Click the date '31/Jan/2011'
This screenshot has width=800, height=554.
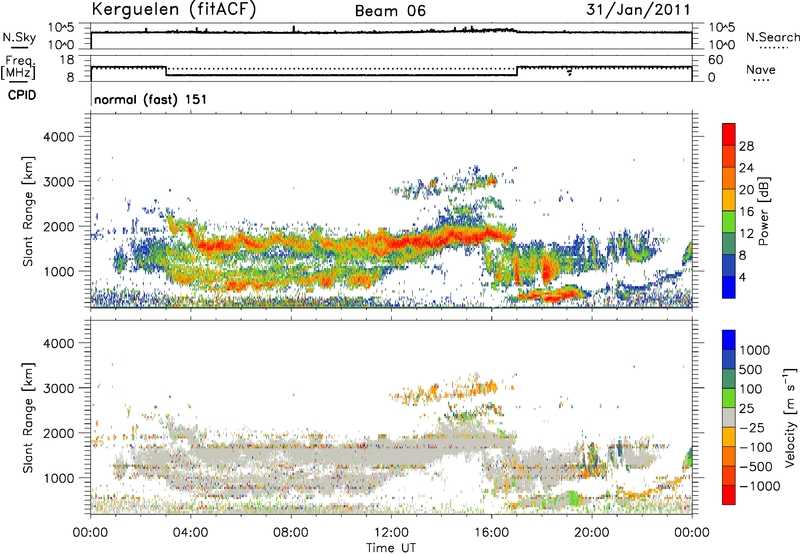(x=638, y=9)
